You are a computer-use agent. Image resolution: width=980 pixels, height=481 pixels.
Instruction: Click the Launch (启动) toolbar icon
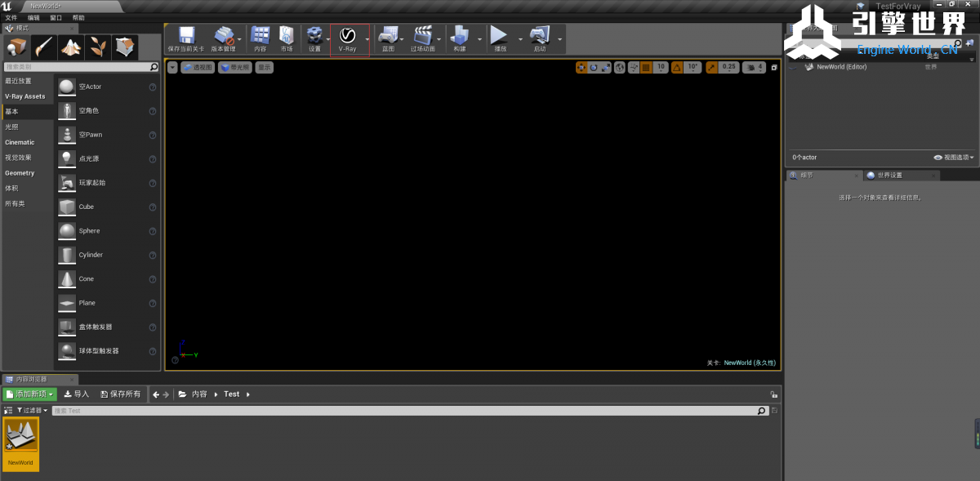540,39
